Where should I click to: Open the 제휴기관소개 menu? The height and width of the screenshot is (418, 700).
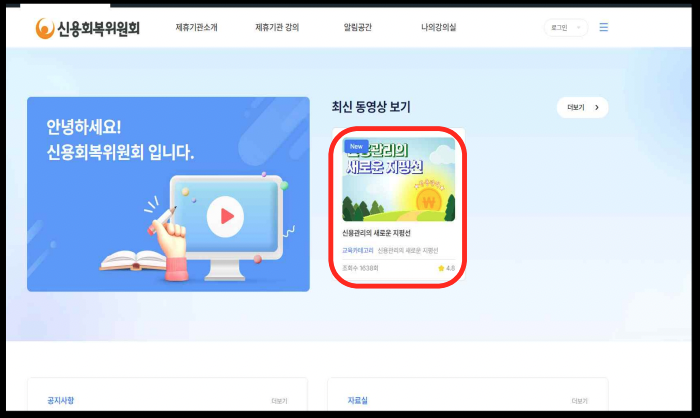click(x=196, y=28)
